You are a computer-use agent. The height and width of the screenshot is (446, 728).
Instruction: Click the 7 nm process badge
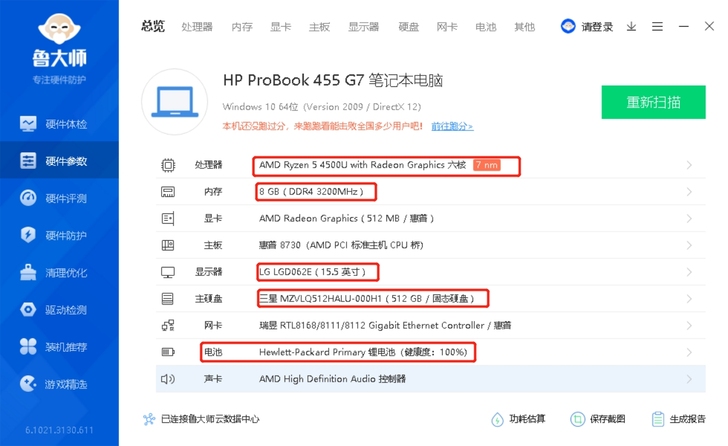click(487, 165)
